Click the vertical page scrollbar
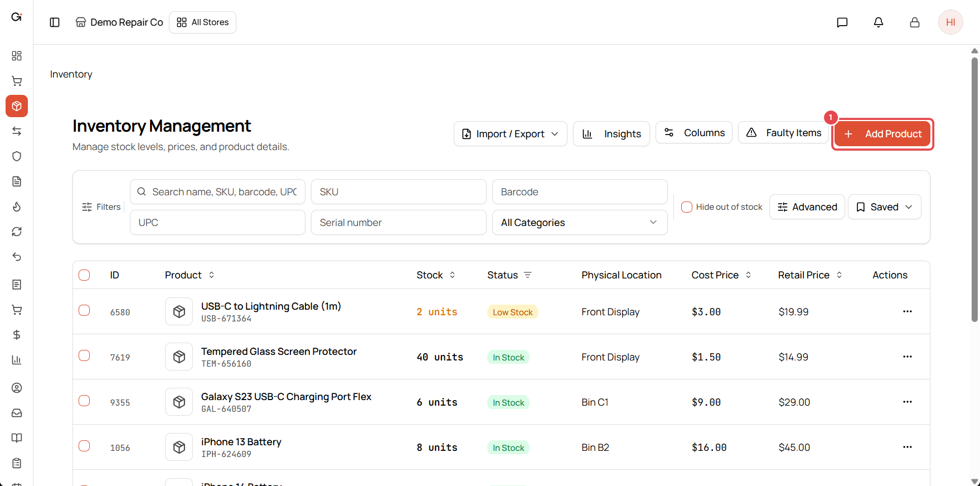Screen dimensions: 980x486 coord(974,190)
